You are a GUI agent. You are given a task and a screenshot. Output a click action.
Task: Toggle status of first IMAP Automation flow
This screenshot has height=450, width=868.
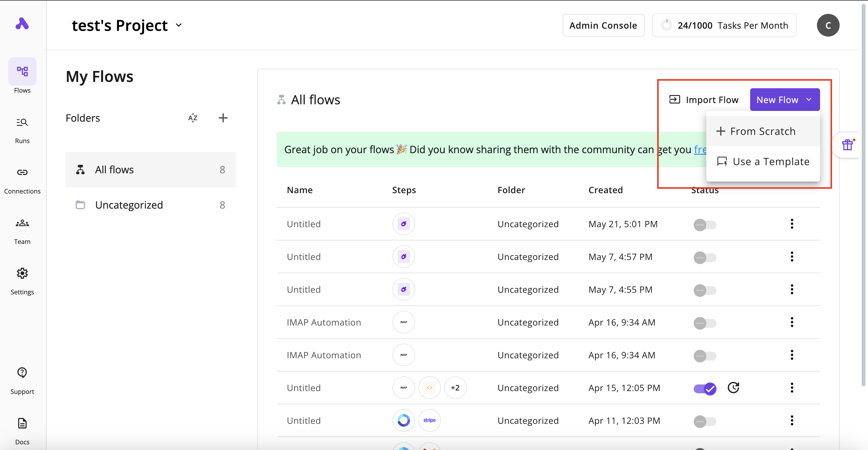point(704,323)
